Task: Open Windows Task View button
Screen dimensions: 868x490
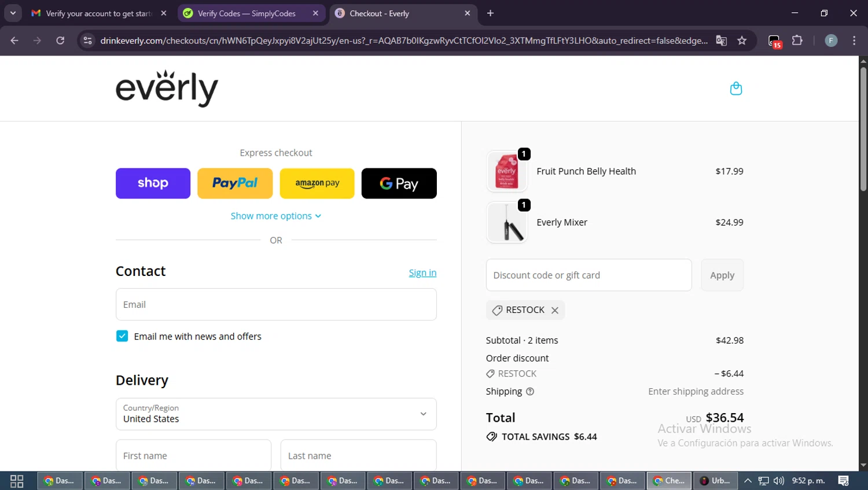Action: pyautogui.click(x=17, y=481)
